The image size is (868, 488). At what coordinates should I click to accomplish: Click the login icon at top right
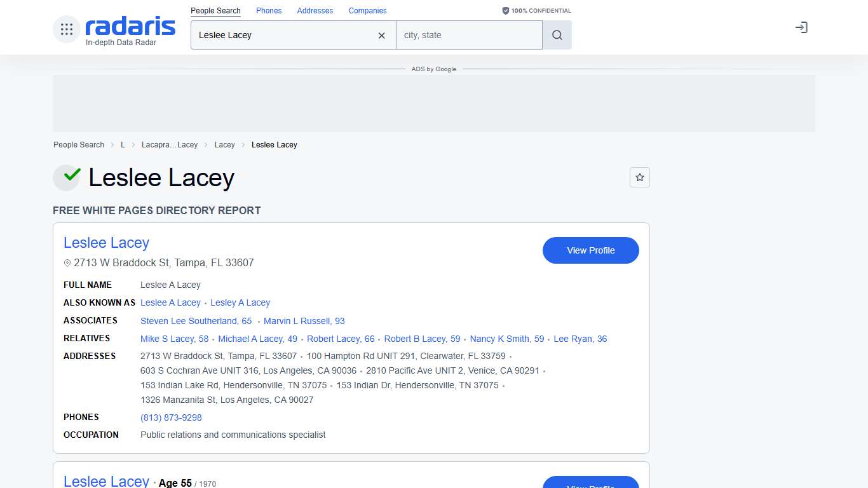click(801, 27)
